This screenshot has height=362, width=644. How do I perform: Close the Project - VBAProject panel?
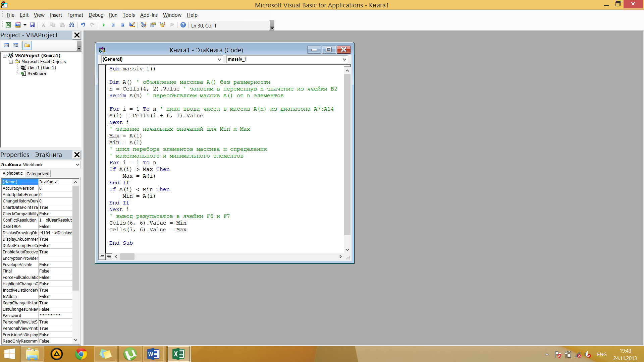point(77,35)
